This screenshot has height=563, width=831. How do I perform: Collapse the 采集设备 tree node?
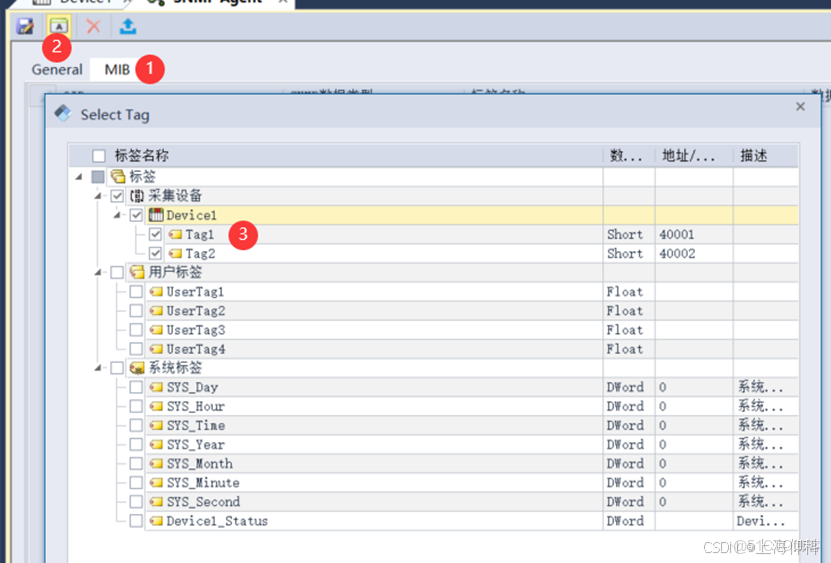click(x=98, y=196)
